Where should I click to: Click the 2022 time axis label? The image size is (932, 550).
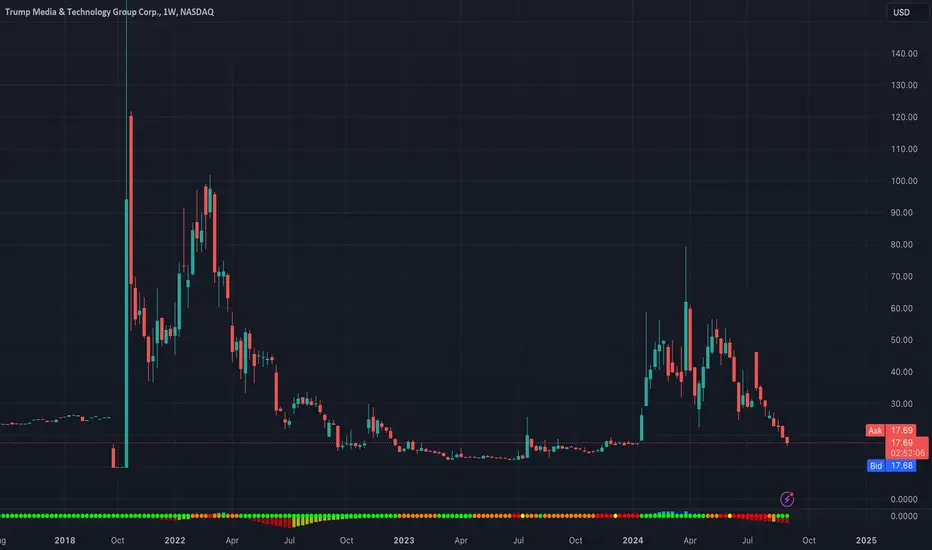click(175, 540)
